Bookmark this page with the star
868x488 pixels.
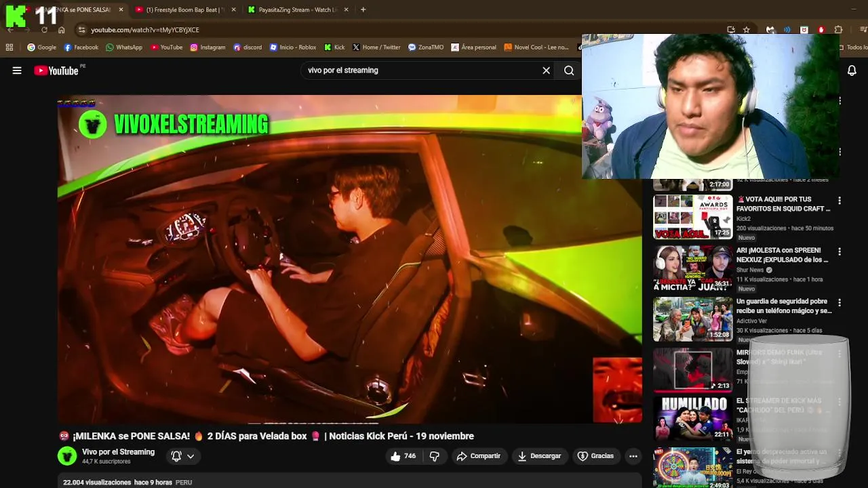pyautogui.click(x=747, y=30)
